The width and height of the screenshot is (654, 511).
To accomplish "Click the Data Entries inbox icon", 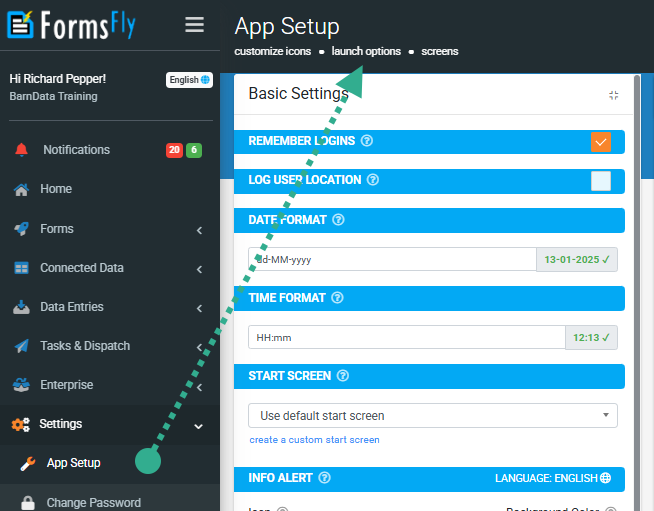I will coord(21,307).
